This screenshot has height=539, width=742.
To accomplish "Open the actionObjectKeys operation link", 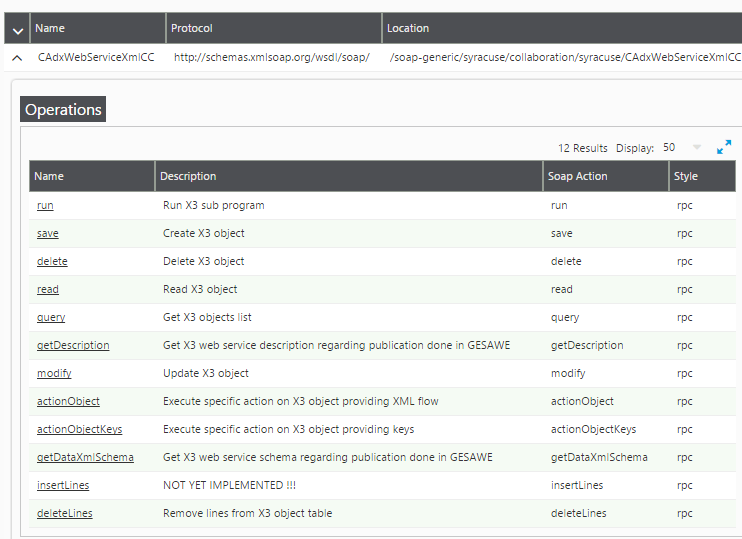I will [x=80, y=429].
